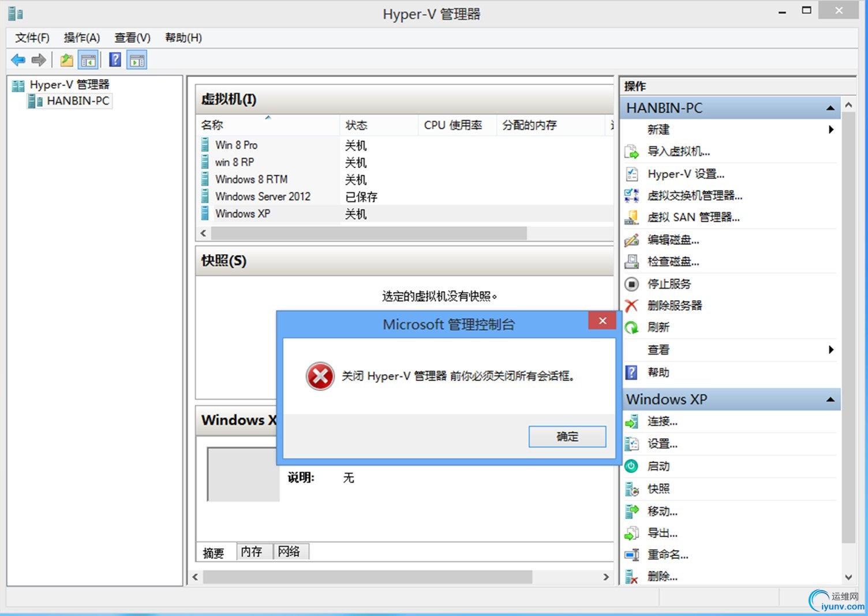Click the Back arrow in the toolbar
868x616 pixels.
pyautogui.click(x=18, y=59)
